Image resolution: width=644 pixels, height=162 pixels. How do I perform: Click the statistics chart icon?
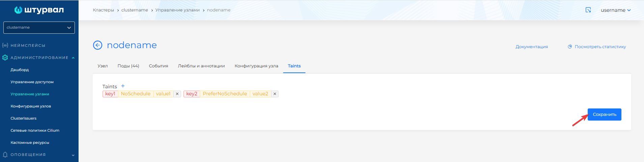point(569,47)
